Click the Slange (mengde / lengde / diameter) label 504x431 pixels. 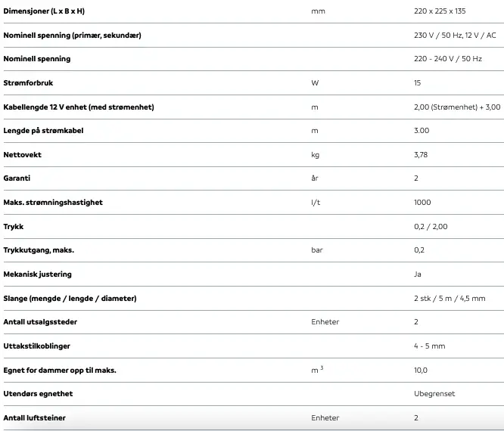[x=70, y=299]
